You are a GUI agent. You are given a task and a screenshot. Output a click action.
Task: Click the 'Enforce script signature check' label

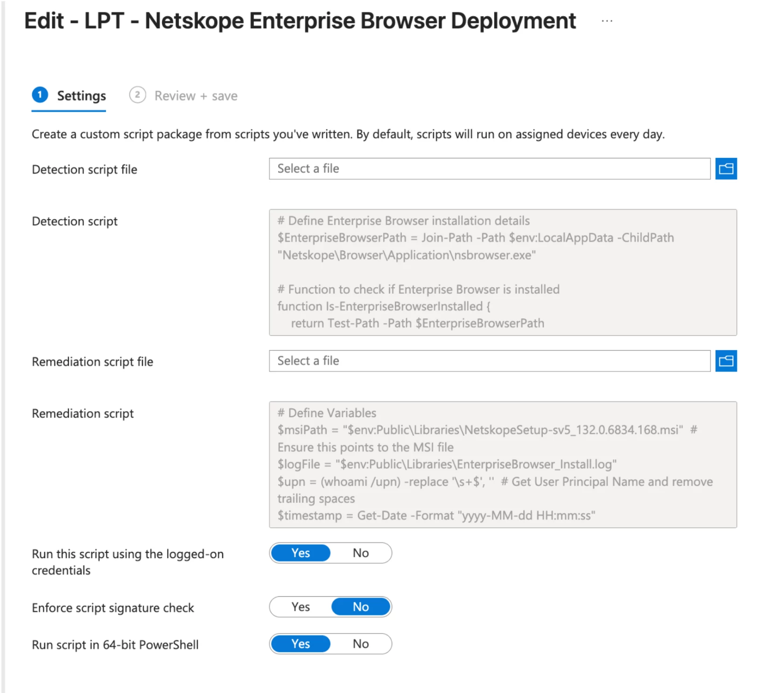click(113, 608)
